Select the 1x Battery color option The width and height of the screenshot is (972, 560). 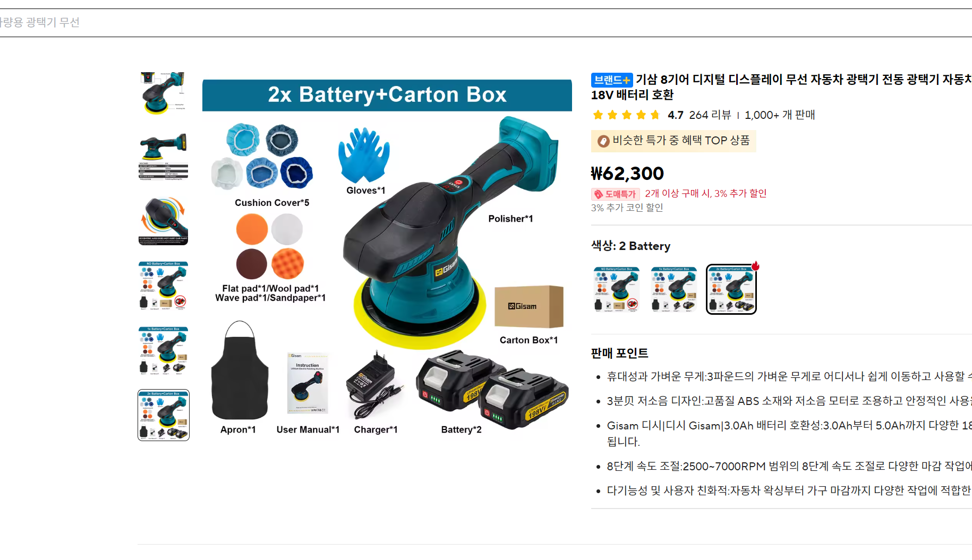coord(674,289)
